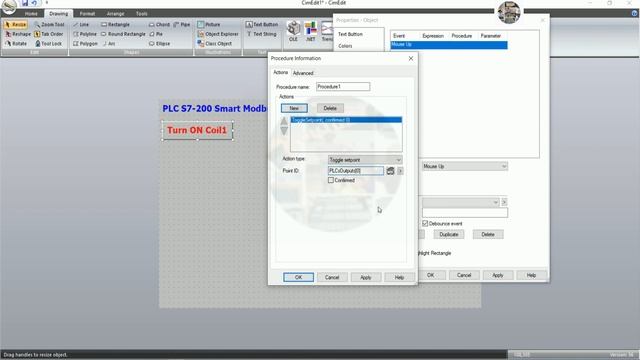Open the Tab Order tool
The height and width of the screenshot is (360, 640).
(x=49, y=34)
